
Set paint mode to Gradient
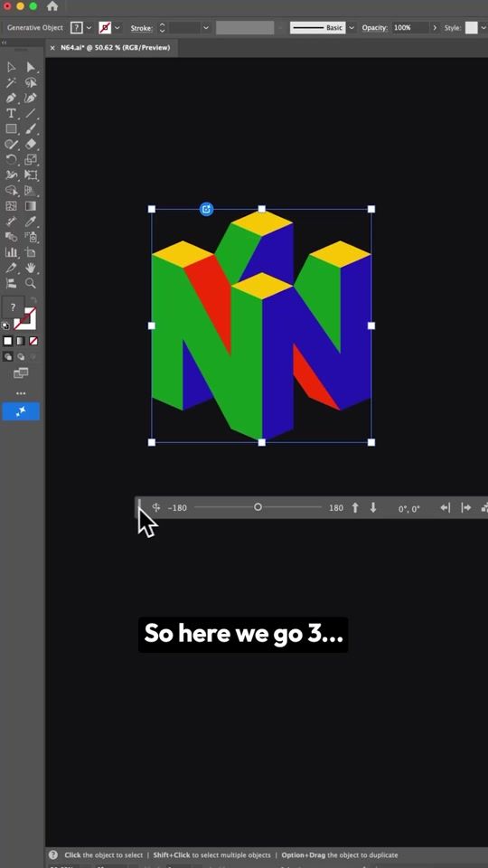[21, 341]
